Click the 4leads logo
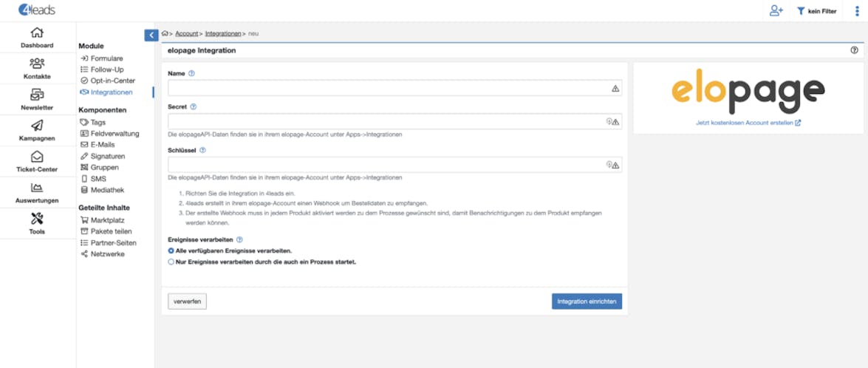 point(36,10)
